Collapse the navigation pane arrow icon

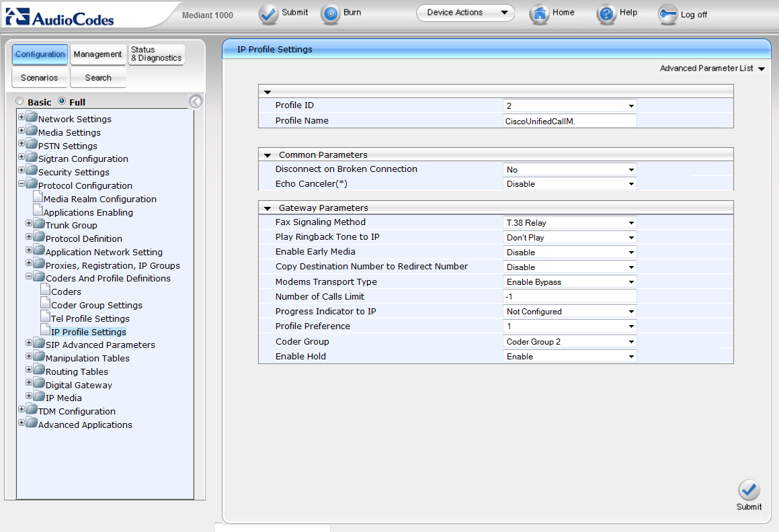[196, 101]
